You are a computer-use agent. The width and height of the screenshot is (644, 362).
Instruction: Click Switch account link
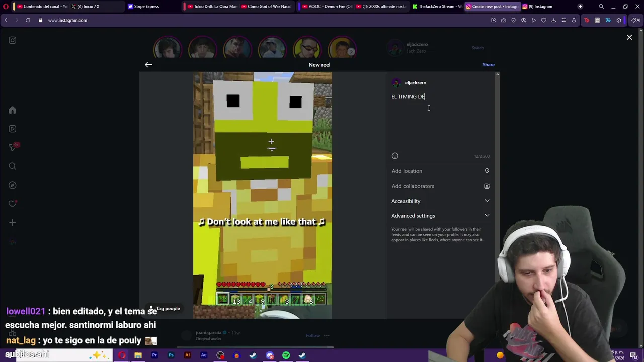[x=477, y=48]
